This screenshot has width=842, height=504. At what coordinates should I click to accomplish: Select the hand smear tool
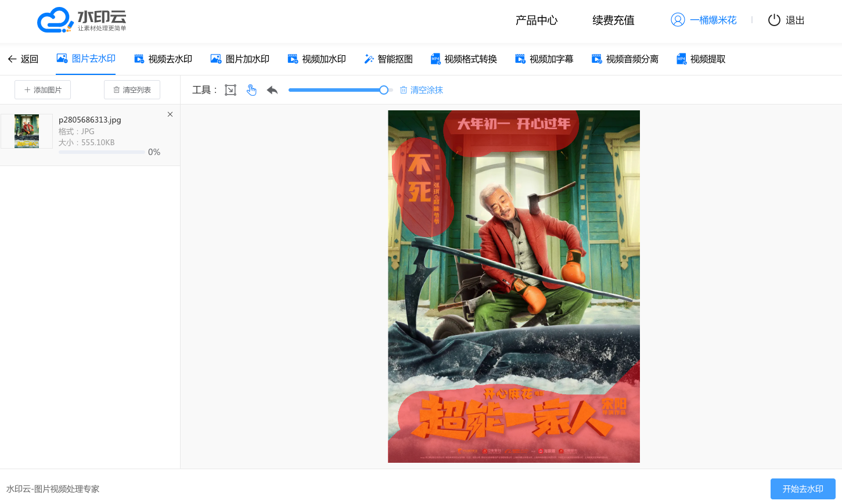point(251,90)
